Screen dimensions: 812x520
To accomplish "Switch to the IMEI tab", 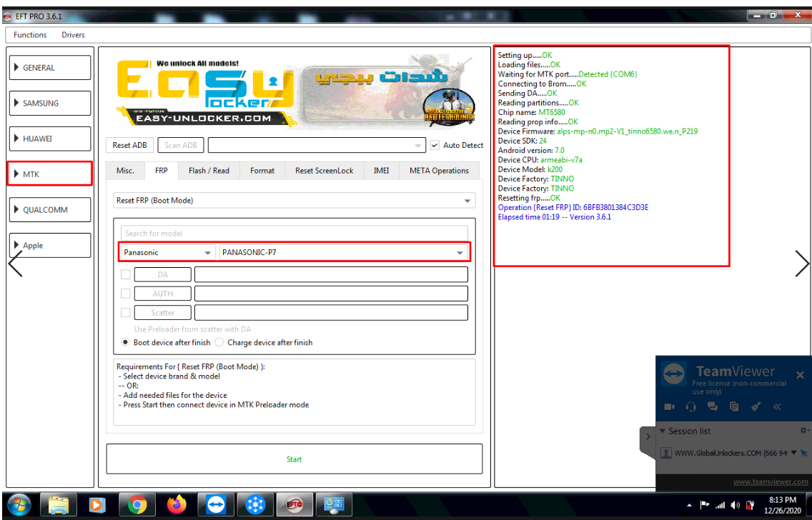I will pos(381,170).
